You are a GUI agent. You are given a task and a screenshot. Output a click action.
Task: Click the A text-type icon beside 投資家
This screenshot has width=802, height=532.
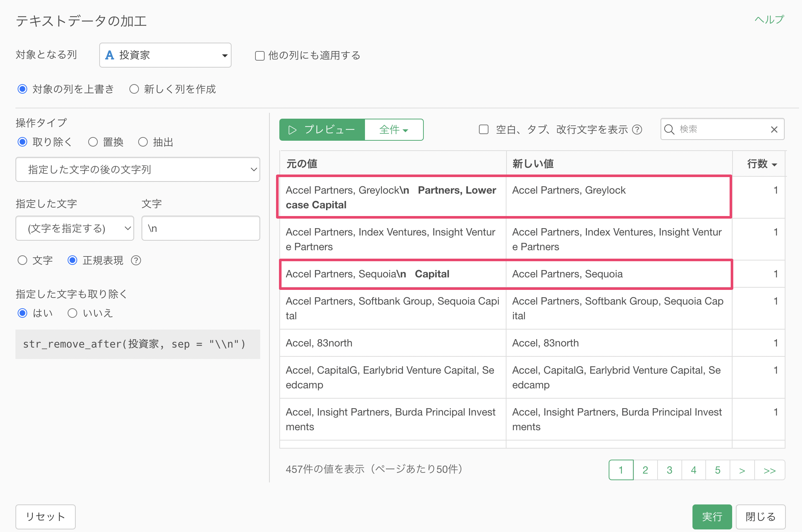pyautogui.click(x=110, y=55)
